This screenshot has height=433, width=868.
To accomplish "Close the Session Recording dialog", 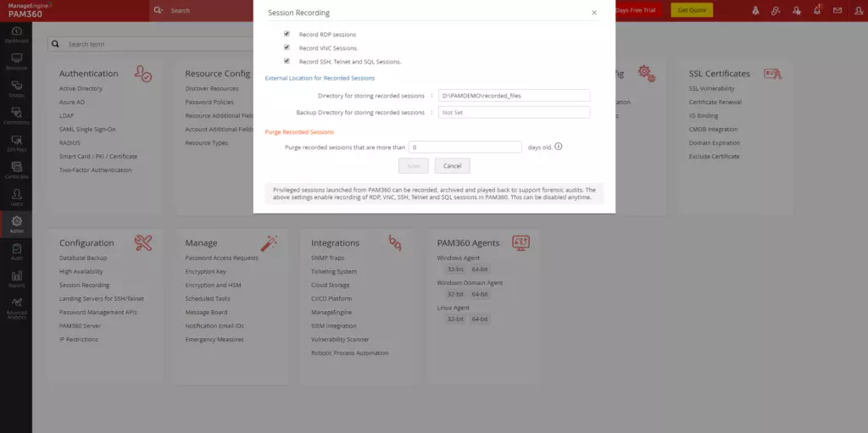I will [594, 13].
